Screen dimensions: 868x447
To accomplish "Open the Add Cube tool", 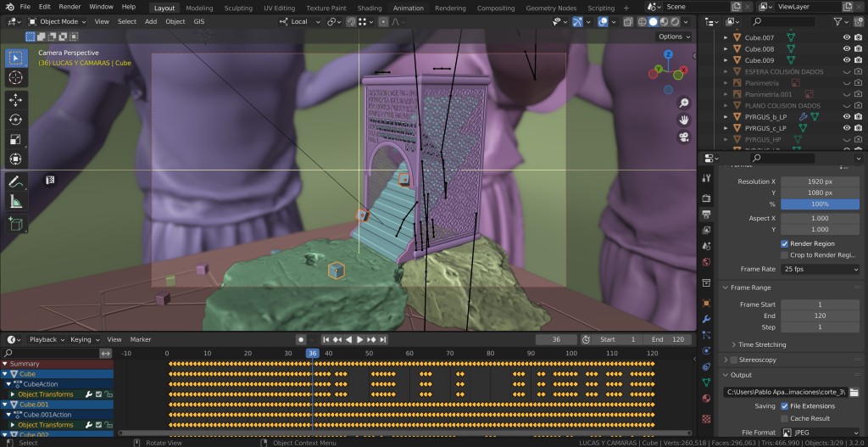I will [x=15, y=224].
